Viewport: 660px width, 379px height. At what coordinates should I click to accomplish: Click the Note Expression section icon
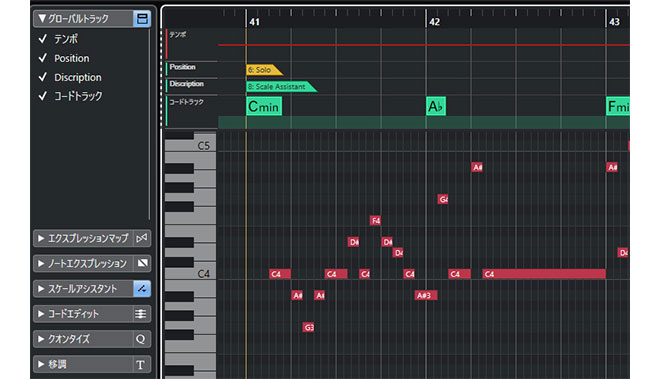click(x=142, y=264)
